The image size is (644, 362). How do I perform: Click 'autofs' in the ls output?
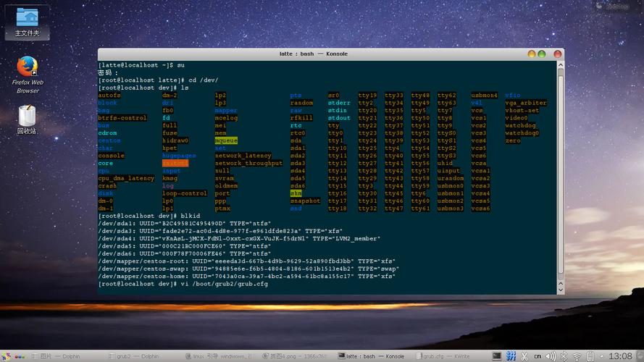click(x=109, y=96)
